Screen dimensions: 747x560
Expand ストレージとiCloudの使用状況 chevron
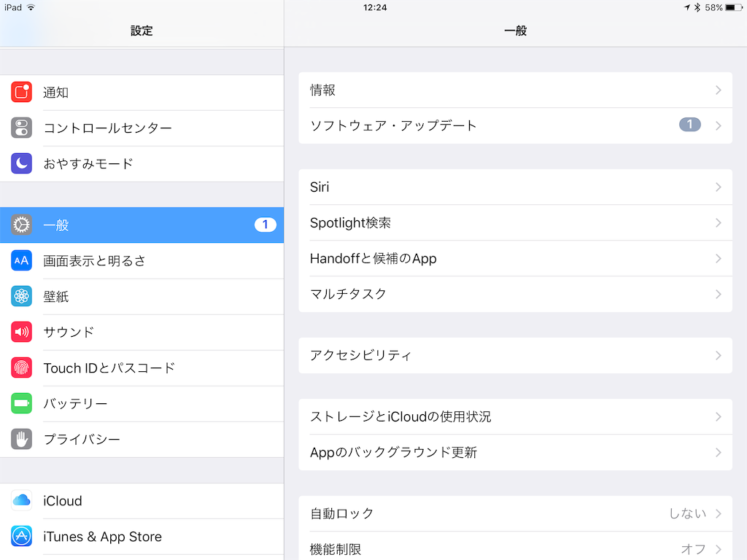coord(719,417)
